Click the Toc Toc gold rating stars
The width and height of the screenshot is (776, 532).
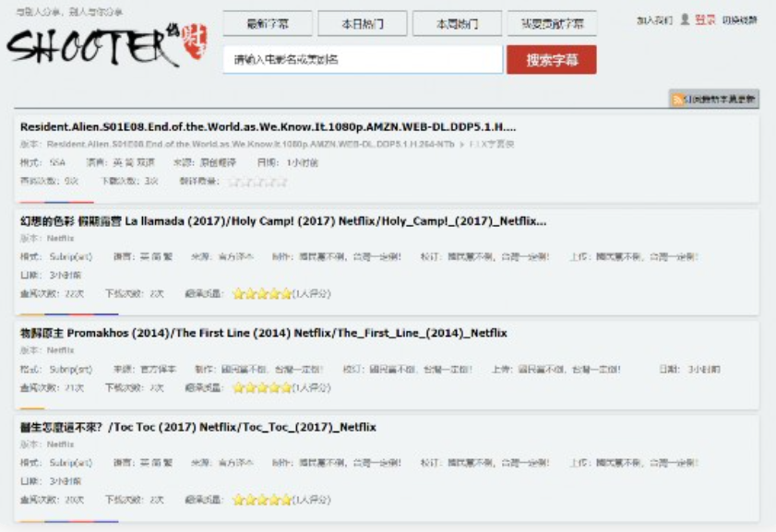(x=262, y=500)
